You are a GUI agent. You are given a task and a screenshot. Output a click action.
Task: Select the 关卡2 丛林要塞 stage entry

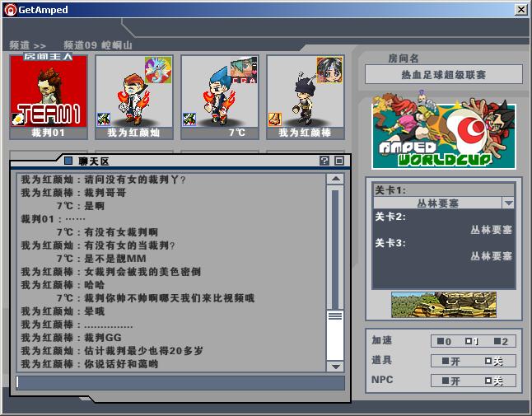491,230
